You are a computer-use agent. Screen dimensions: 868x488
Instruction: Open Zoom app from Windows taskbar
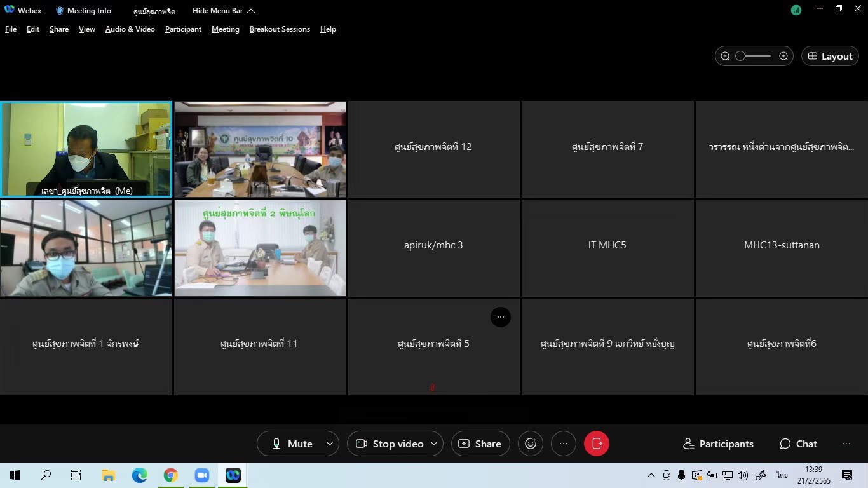202,475
